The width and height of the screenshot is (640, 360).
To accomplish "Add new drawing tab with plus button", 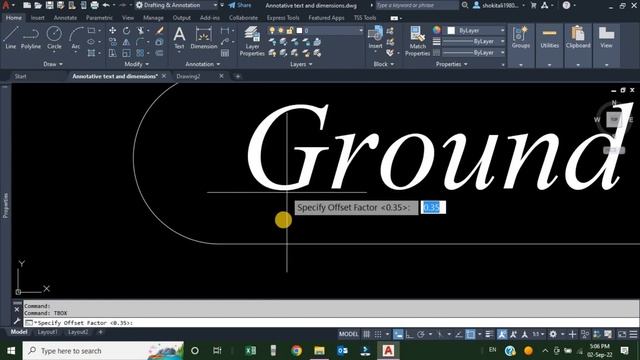I will point(238,76).
